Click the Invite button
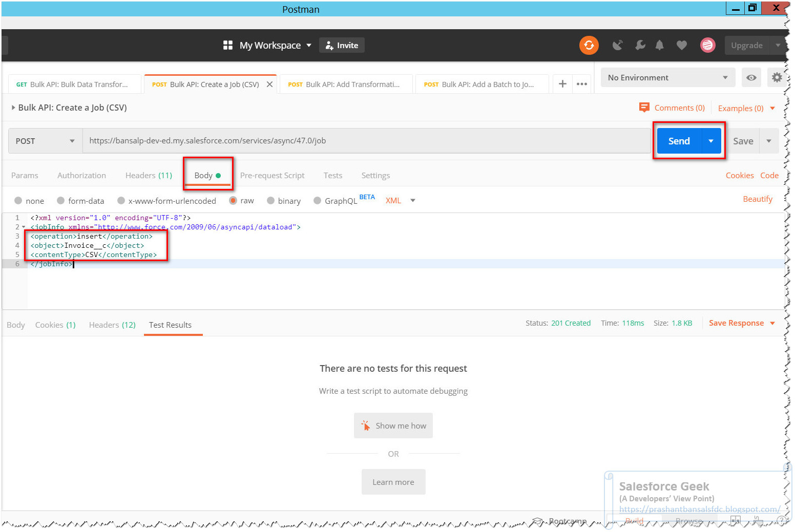Viewport: 795px width, 532px height. click(342, 45)
